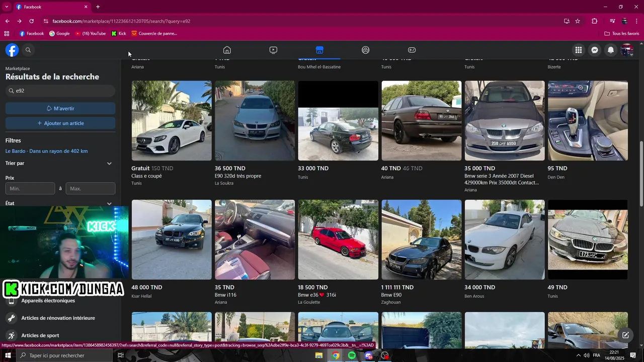644x362 pixels.
Task: Open Task View in taskbar
Action: (x=120, y=355)
